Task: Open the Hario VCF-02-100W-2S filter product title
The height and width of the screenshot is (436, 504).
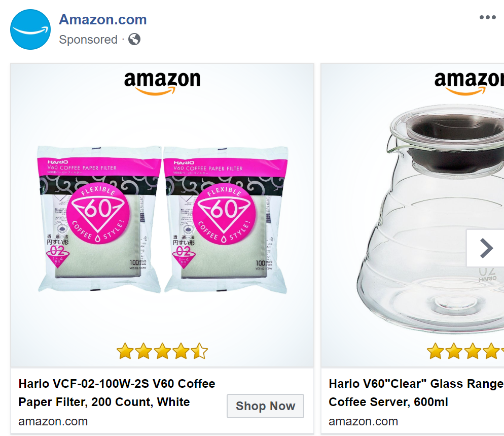Action: tap(117, 393)
